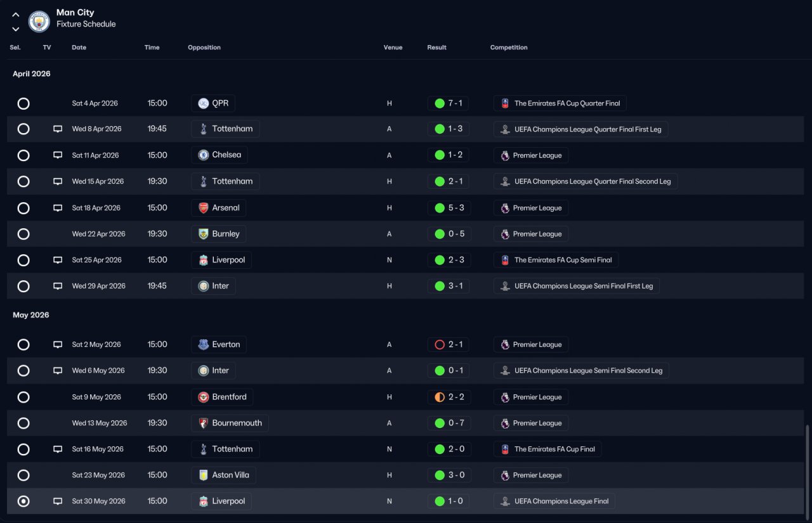Open the Everton opposition button
Image resolution: width=812 pixels, height=523 pixels.
[219, 345]
